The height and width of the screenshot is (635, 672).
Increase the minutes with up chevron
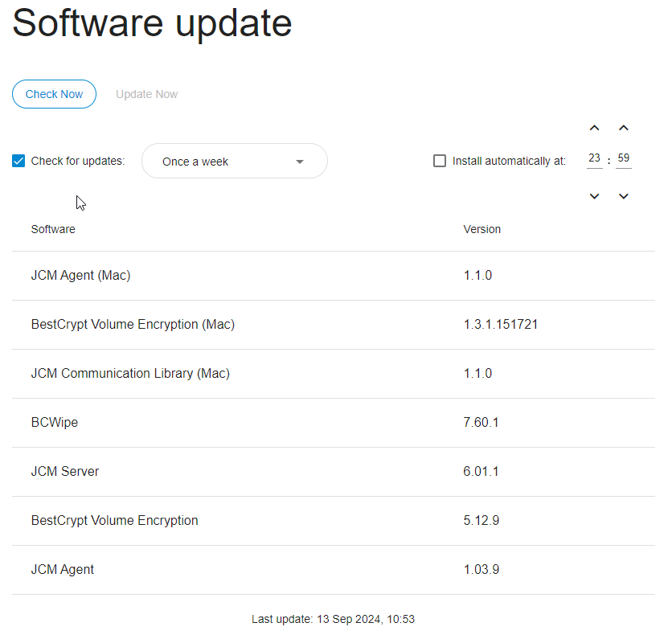click(x=624, y=128)
